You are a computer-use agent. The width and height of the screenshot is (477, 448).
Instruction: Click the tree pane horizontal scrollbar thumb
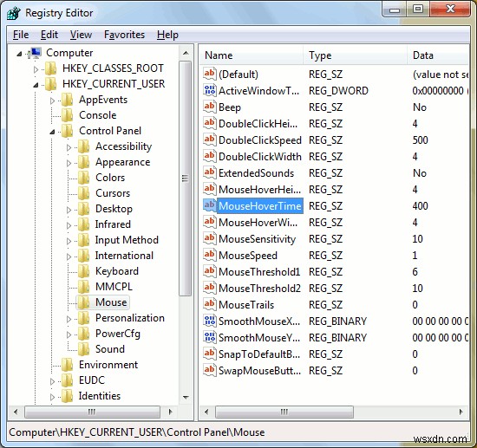[x=92, y=412]
